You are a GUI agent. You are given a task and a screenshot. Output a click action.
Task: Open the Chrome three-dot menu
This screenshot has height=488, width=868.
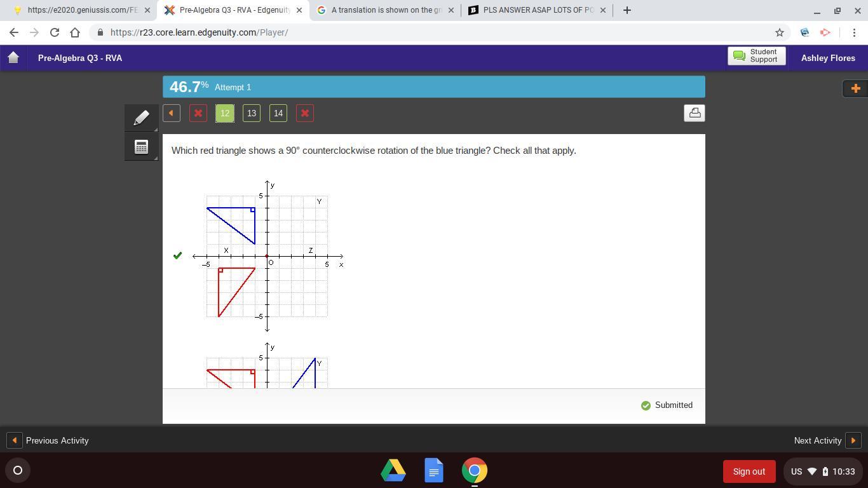[x=854, y=32]
